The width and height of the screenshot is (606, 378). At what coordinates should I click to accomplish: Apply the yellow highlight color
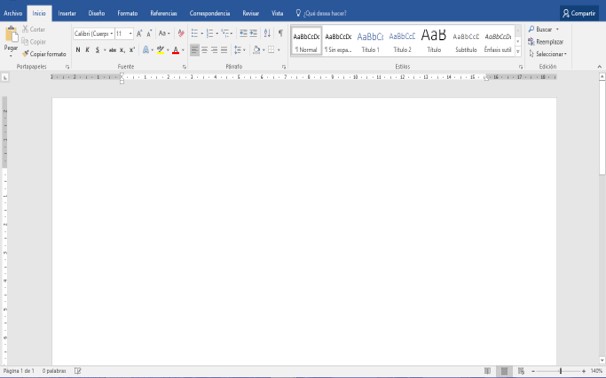(160, 50)
